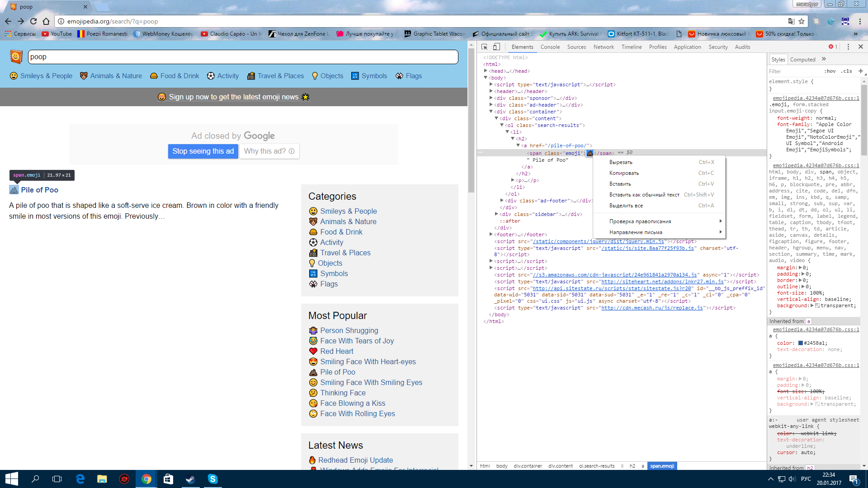Select div.container in the DOM breadcrumb
Screen dimensions: 868x488
click(x=528, y=466)
